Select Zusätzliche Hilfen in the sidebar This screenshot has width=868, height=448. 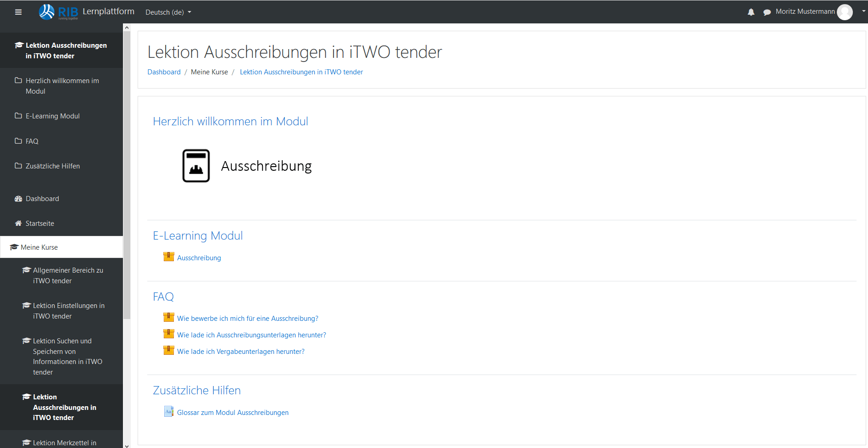(61, 166)
